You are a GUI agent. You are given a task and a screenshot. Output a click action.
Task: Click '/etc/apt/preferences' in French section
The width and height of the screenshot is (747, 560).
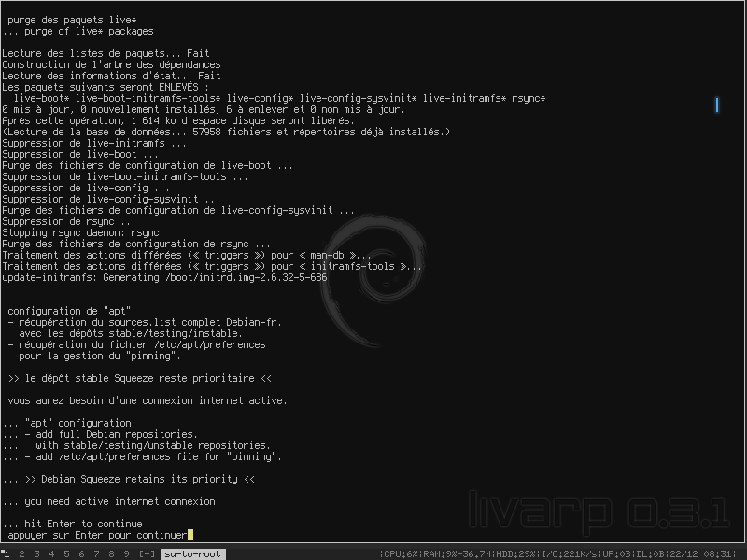[x=209, y=344]
